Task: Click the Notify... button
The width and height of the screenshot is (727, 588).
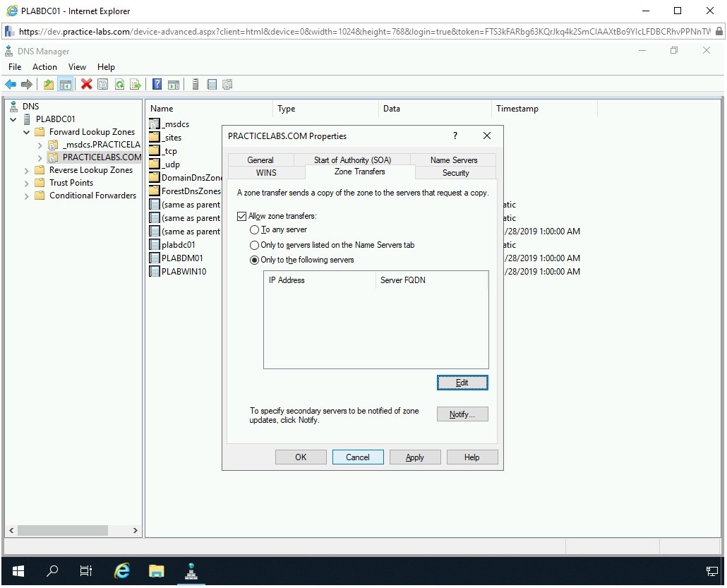Action: [462, 414]
